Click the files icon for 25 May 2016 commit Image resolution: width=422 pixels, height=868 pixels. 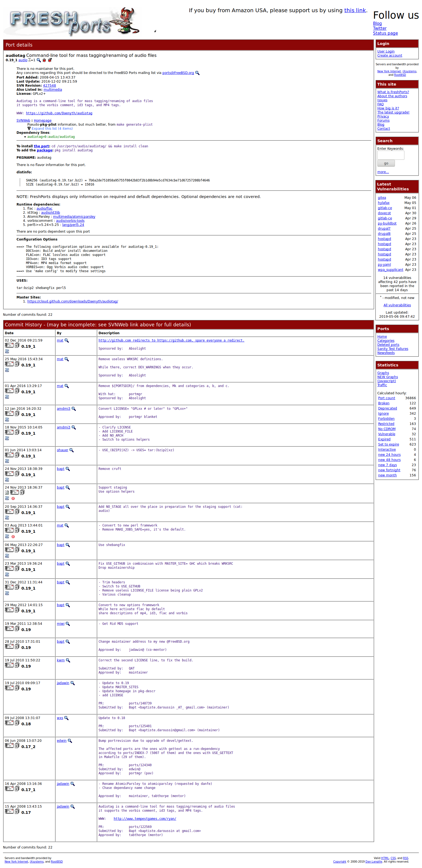(17, 364)
